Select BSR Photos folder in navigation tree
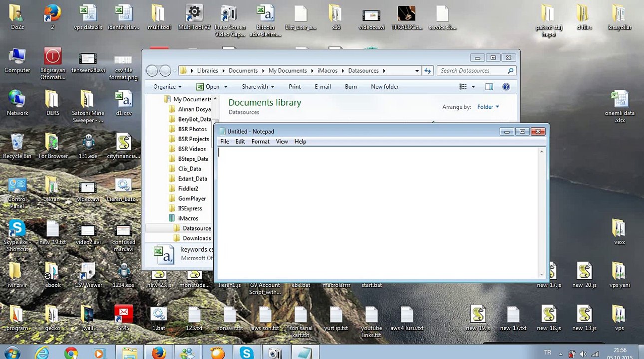 point(192,129)
